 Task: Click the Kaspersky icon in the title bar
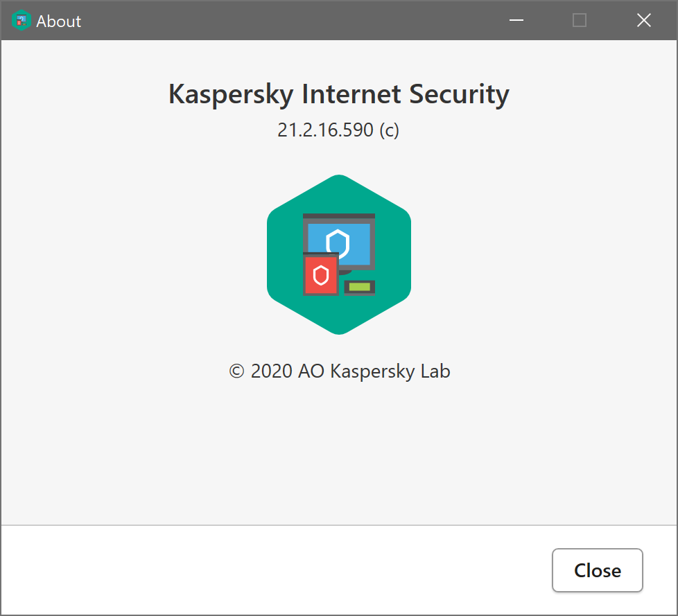point(21,21)
